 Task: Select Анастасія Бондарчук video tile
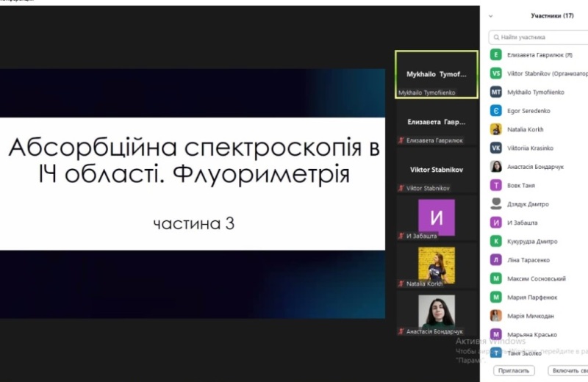(437, 313)
